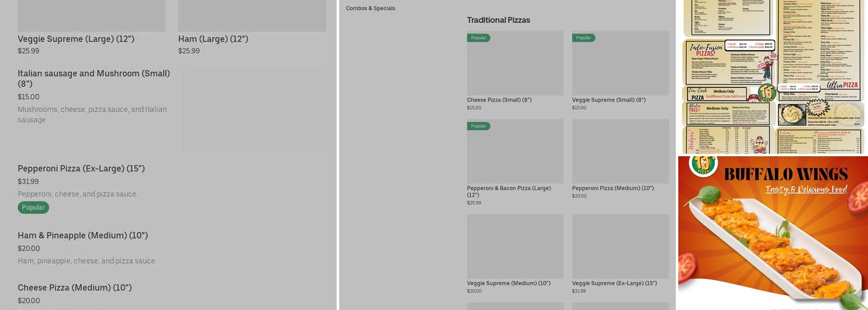Open Cheese Pizza (Small) (8") grid tile

515,68
